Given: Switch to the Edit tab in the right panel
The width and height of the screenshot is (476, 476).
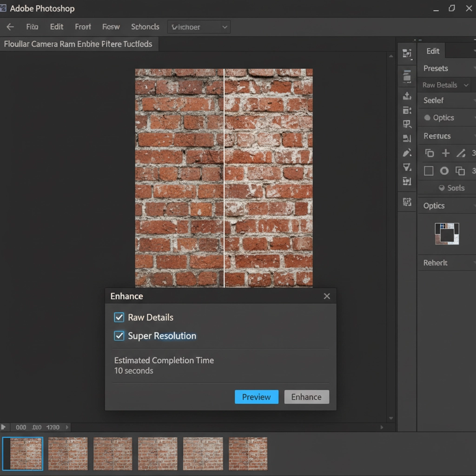Looking at the screenshot, I should coord(433,51).
